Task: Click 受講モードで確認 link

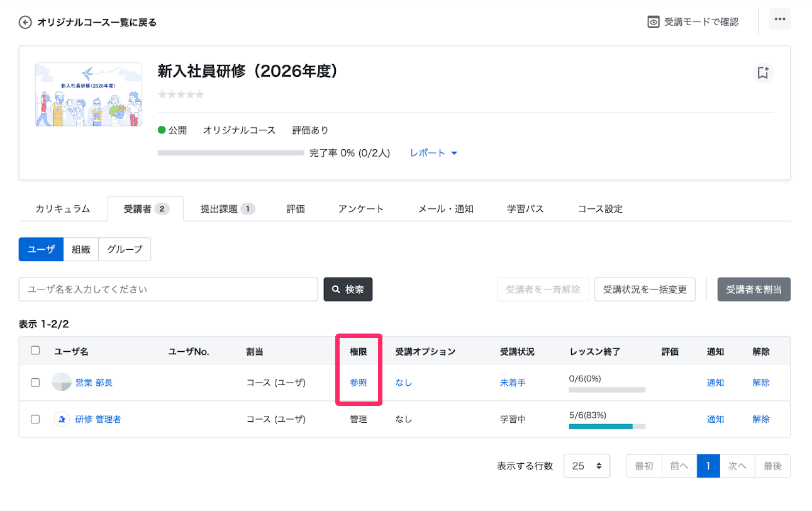Action: click(701, 22)
